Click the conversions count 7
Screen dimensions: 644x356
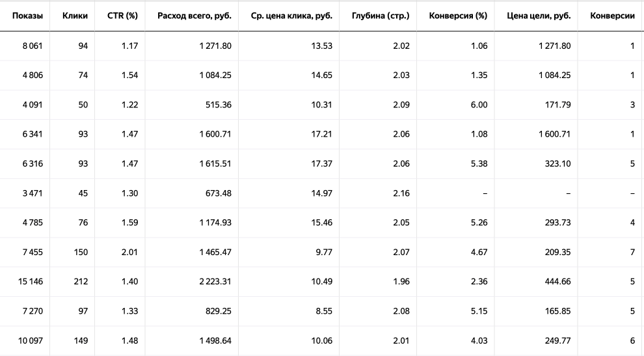[632, 252]
